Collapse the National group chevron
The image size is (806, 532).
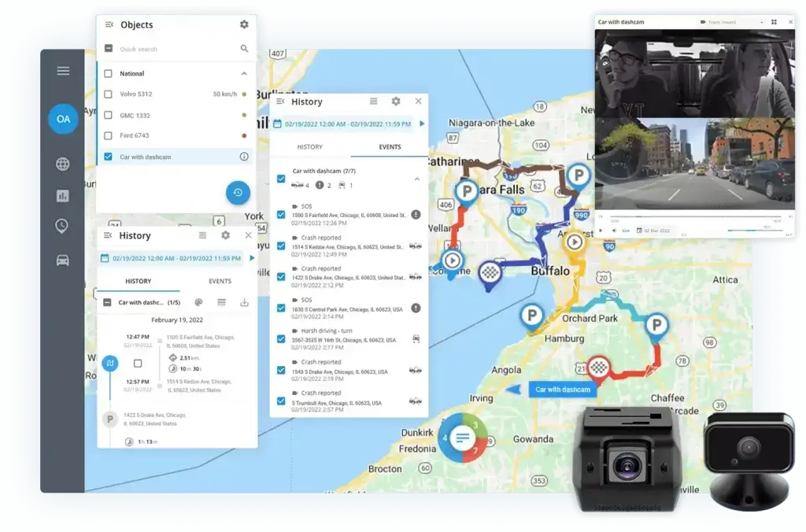(x=244, y=74)
